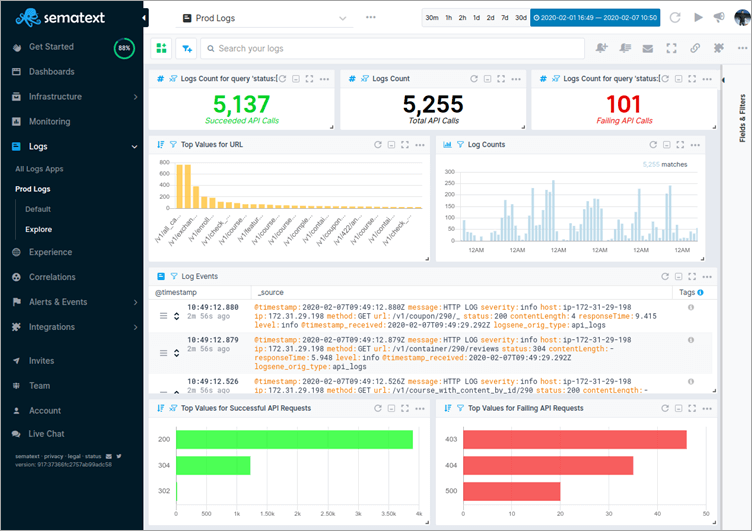The image size is (752, 531).
Task: Click the copy link icon in toolbar
Action: 695,48
